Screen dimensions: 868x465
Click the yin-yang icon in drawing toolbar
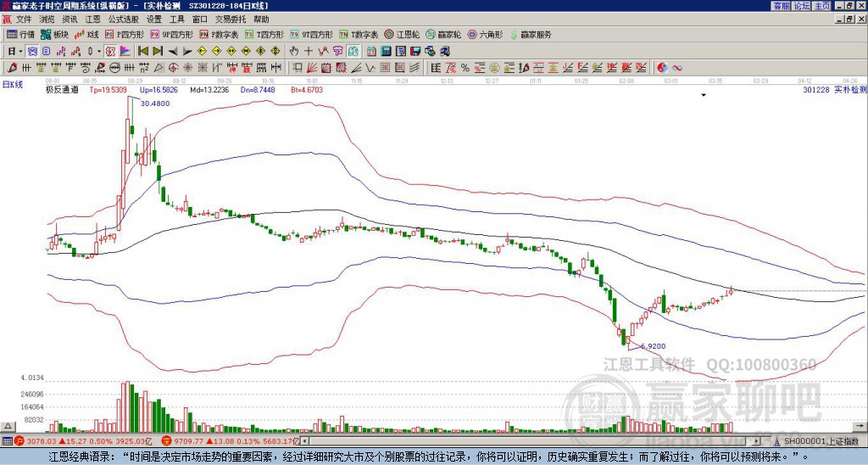[661, 68]
